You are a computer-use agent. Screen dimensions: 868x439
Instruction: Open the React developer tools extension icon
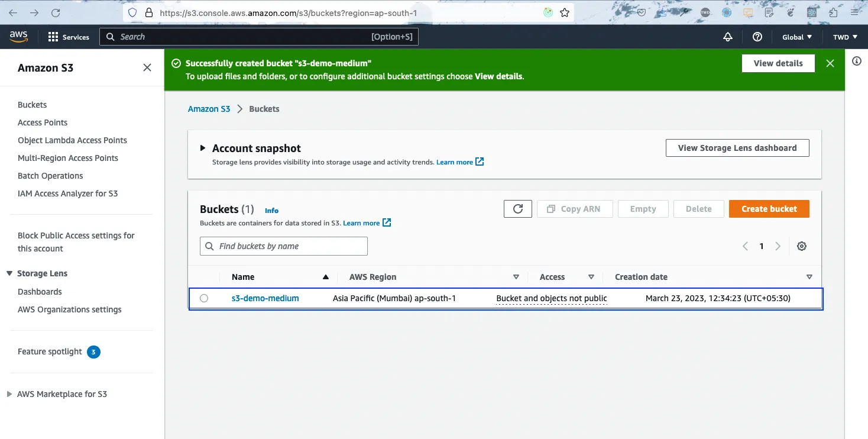(812, 12)
